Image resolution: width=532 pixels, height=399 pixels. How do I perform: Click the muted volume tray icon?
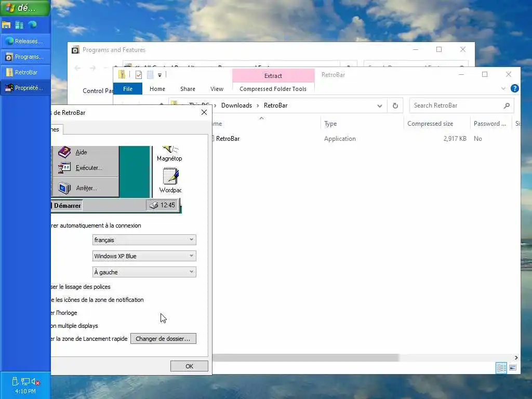point(36,382)
